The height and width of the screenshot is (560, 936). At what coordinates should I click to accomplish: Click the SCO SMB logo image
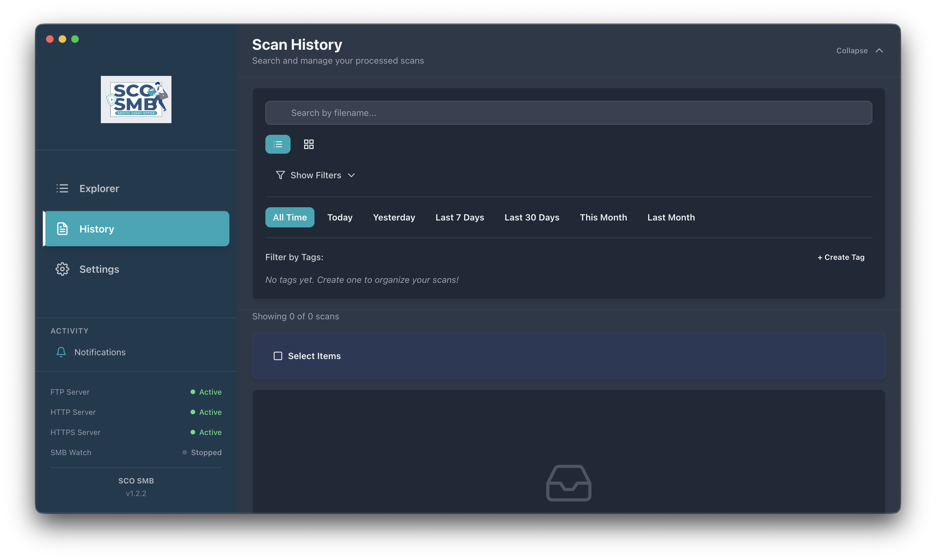pyautogui.click(x=136, y=99)
